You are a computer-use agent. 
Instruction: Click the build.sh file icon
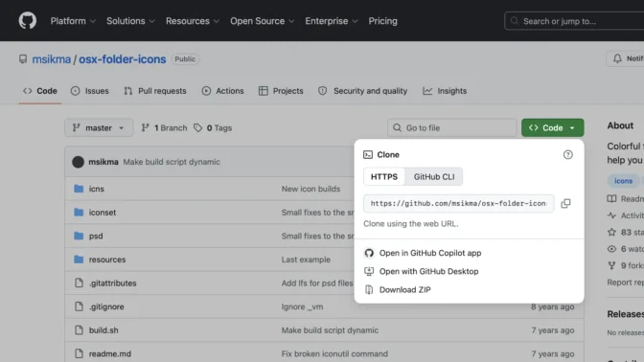(x=79, y=330)
